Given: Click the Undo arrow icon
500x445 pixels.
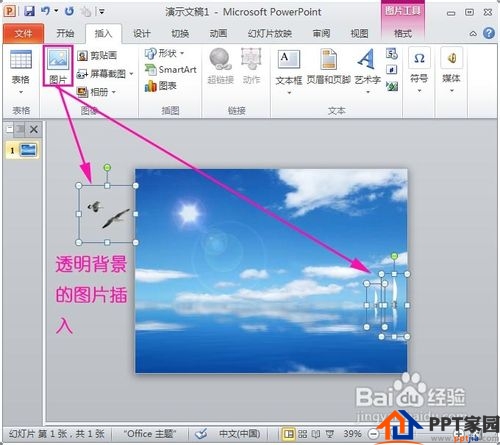Looking at the screenshot, I should (45, 11).
